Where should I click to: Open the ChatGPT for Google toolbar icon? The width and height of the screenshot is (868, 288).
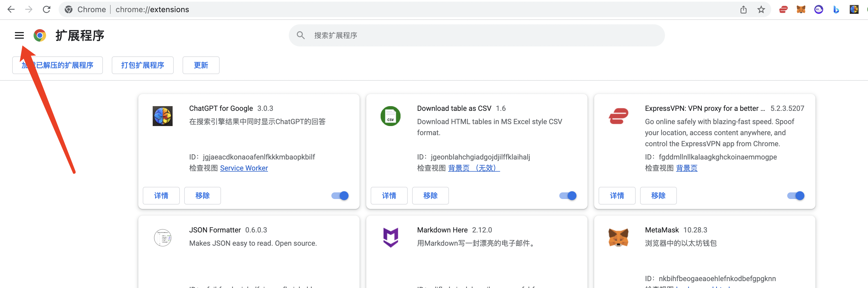854,9
